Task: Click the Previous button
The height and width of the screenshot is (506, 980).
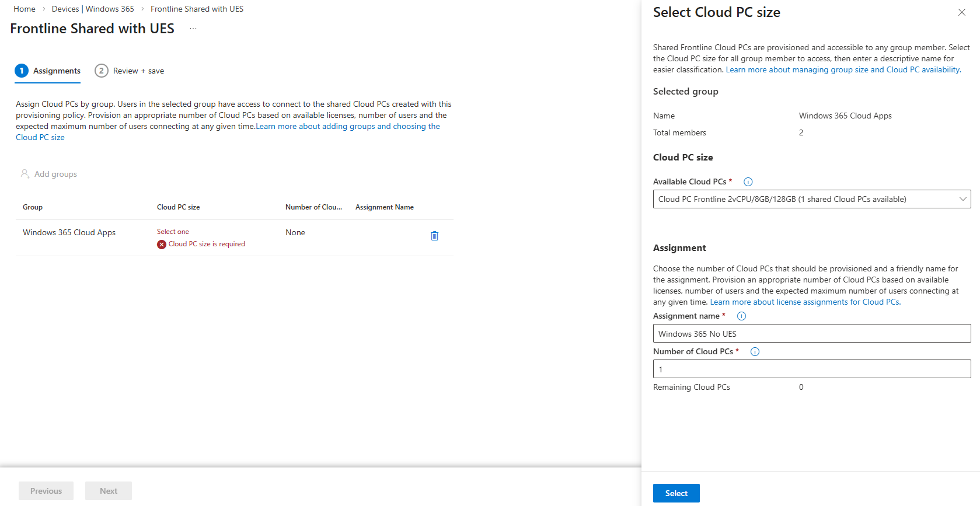Action: [x=46, y=491]
